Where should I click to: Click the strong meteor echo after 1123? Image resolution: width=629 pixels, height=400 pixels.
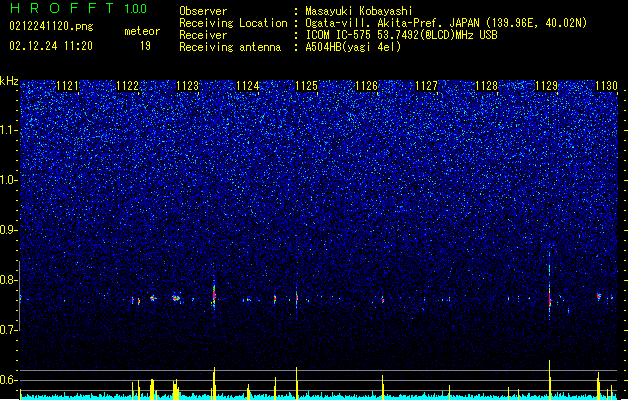click(214, 296)
